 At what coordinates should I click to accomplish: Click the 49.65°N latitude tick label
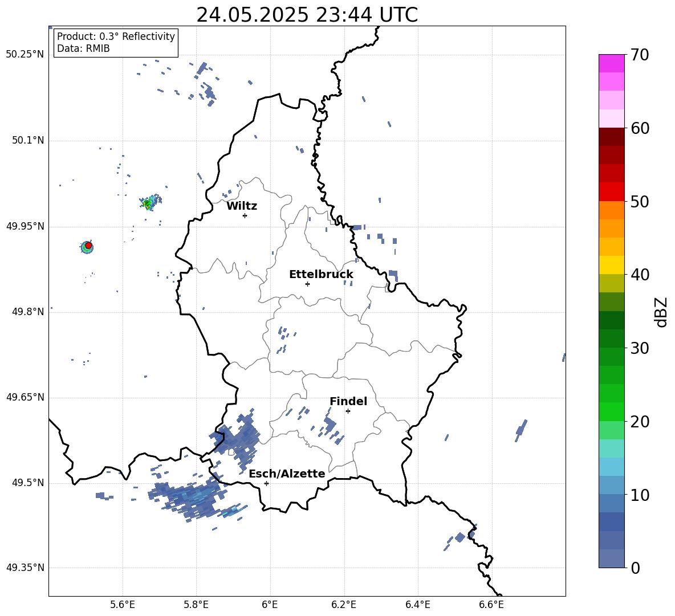point(25,397)
